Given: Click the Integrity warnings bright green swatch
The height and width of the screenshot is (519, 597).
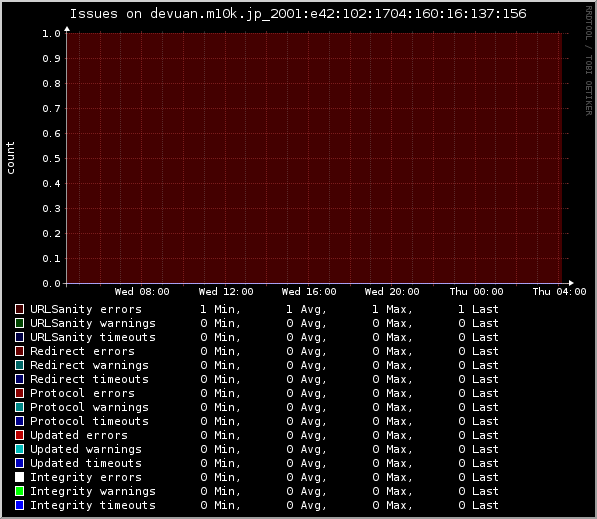Looking at the screenshot, I should [19, 491].
